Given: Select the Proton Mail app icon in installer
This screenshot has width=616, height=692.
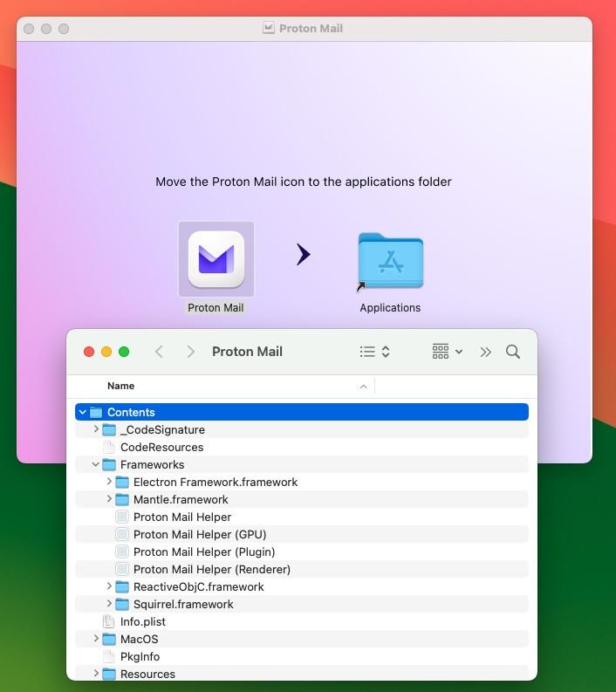Looking at the screenshot, I should click(216, 259).
